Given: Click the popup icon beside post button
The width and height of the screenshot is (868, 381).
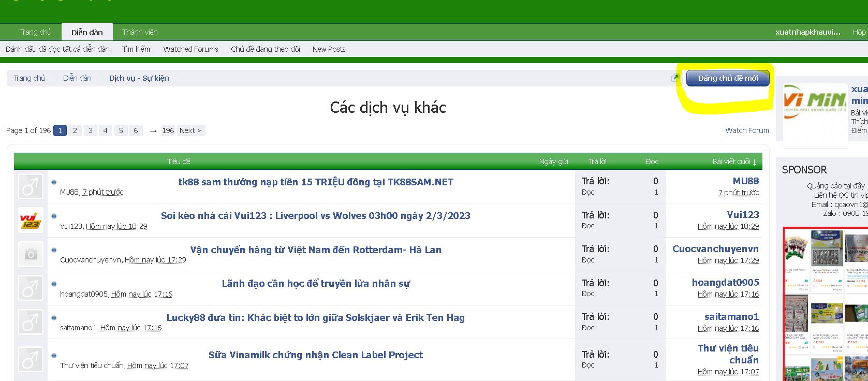Looking at the screenshot, I should (674, 78).
